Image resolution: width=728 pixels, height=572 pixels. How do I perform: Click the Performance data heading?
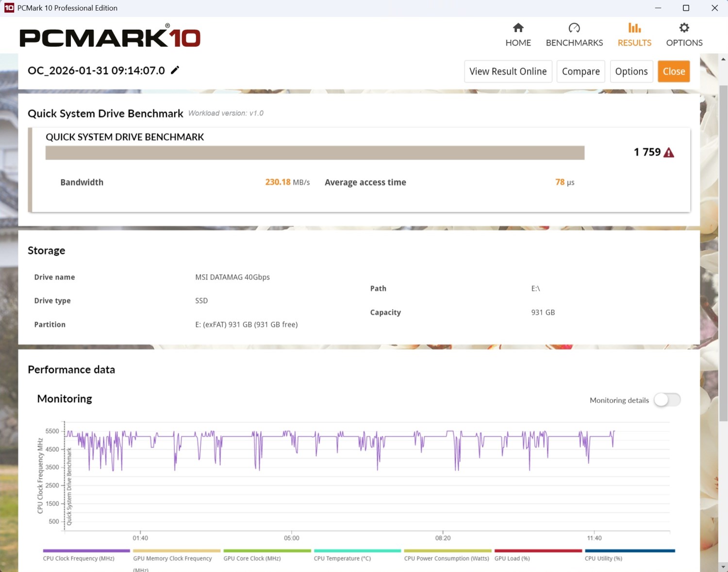[x=71, y=370]
